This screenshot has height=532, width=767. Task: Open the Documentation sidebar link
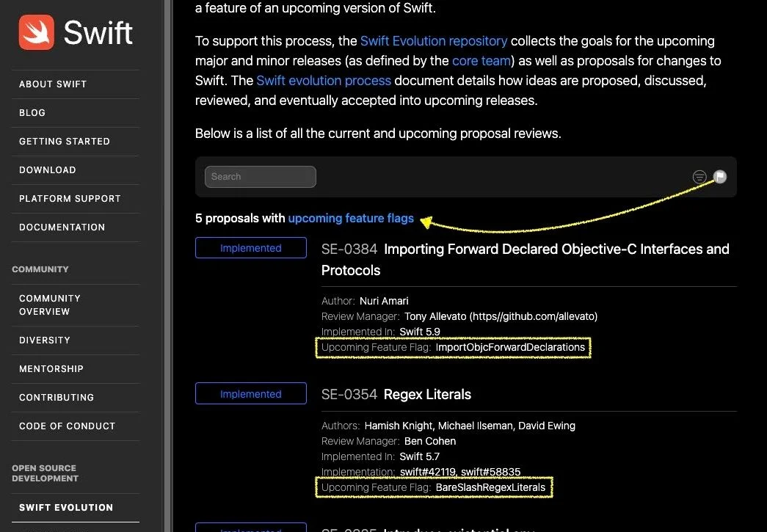[62, 227]
